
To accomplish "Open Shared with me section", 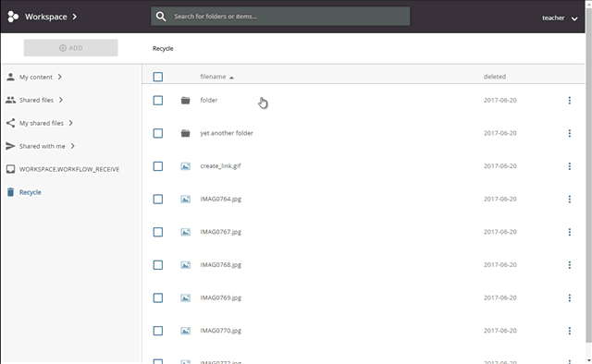I will point(43,146).
